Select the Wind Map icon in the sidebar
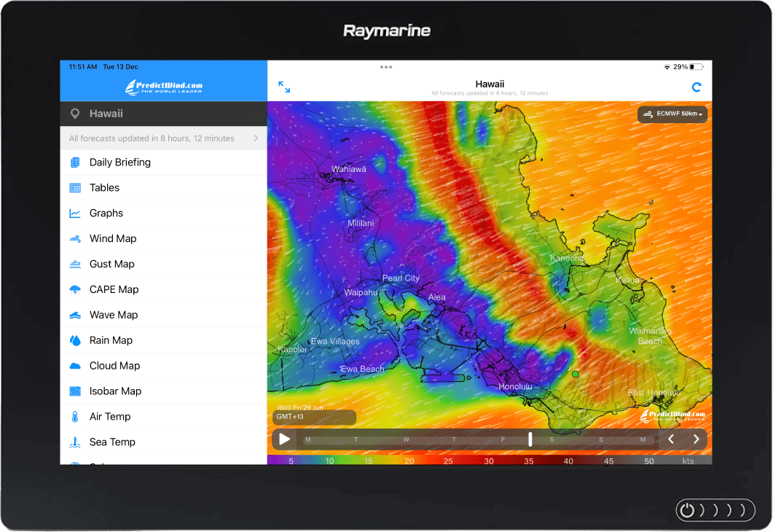The height and width of the screenshot is (532, 773). (x=75, y=238)
